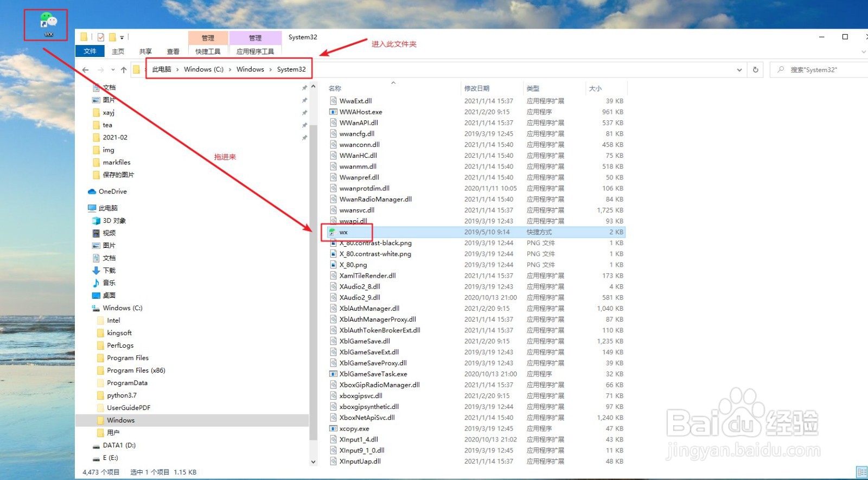Open the recent locations dropdown beside forward arrow

click(x=113, y=69)
